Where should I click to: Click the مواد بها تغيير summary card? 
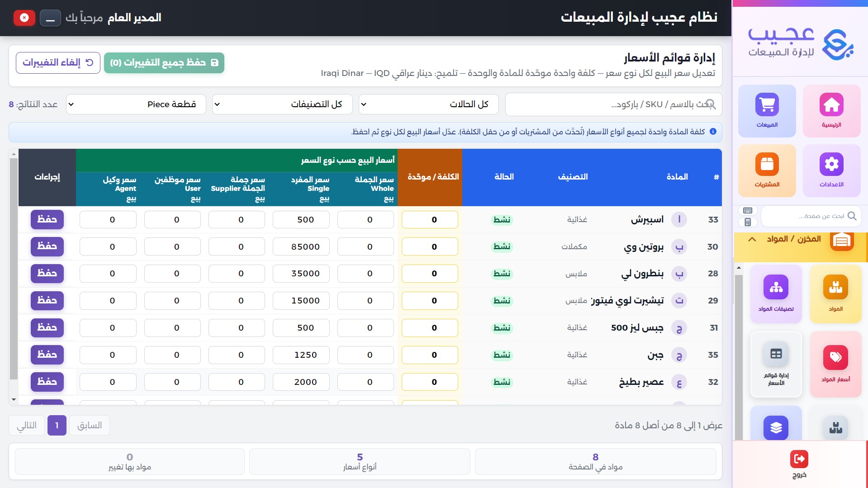point(130,462)
